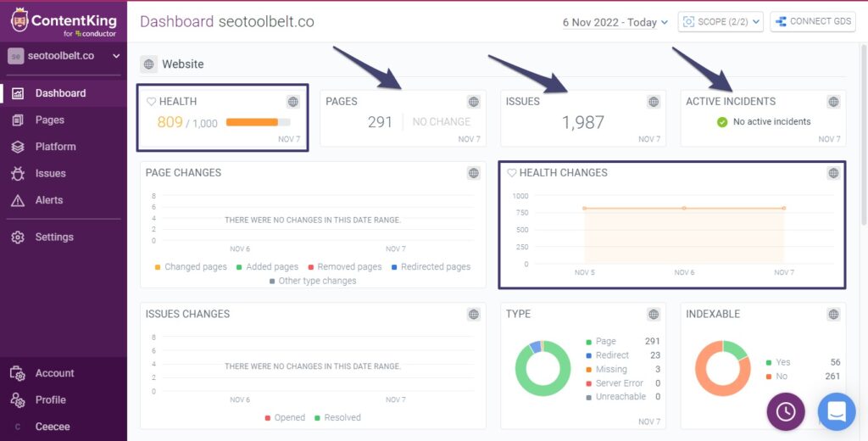Click the 1,987 issues count
This screenshot has width=868, height=441.
tap(583, 122)
